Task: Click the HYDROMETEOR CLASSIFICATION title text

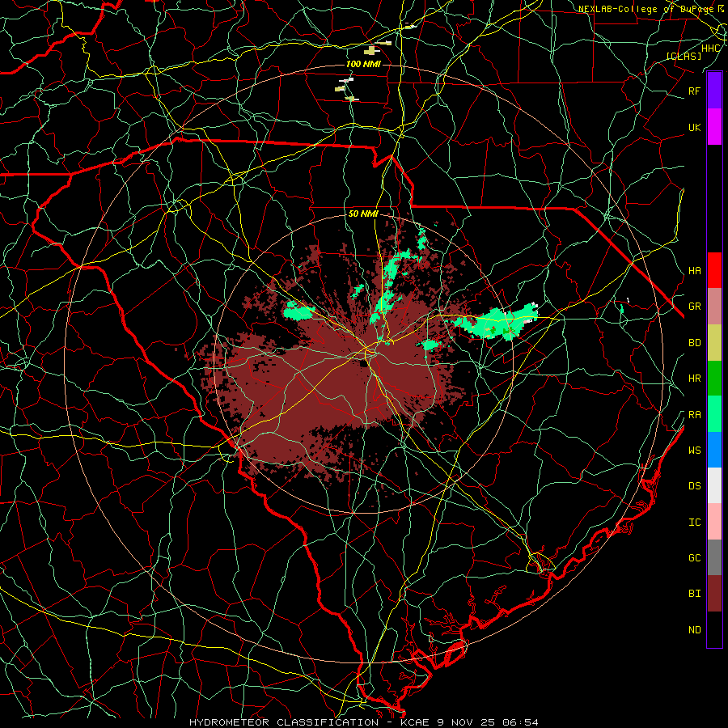Action: tap(284, 722)
